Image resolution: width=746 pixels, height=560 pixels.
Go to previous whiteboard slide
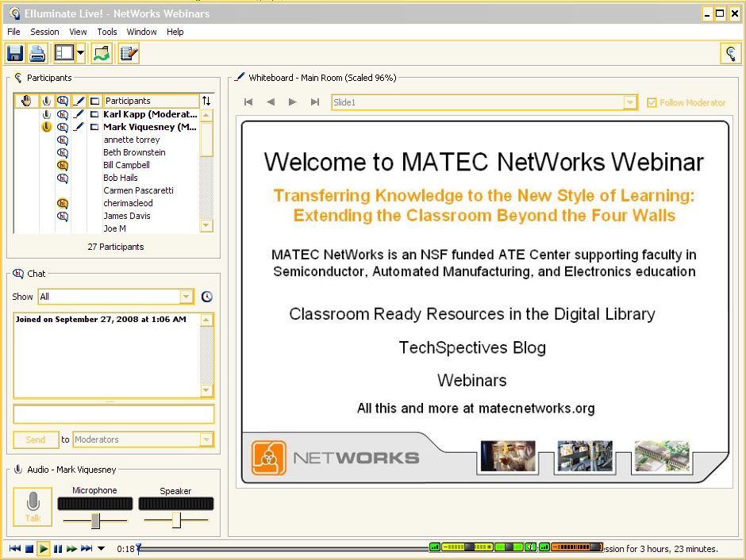(x=271, y=102)
